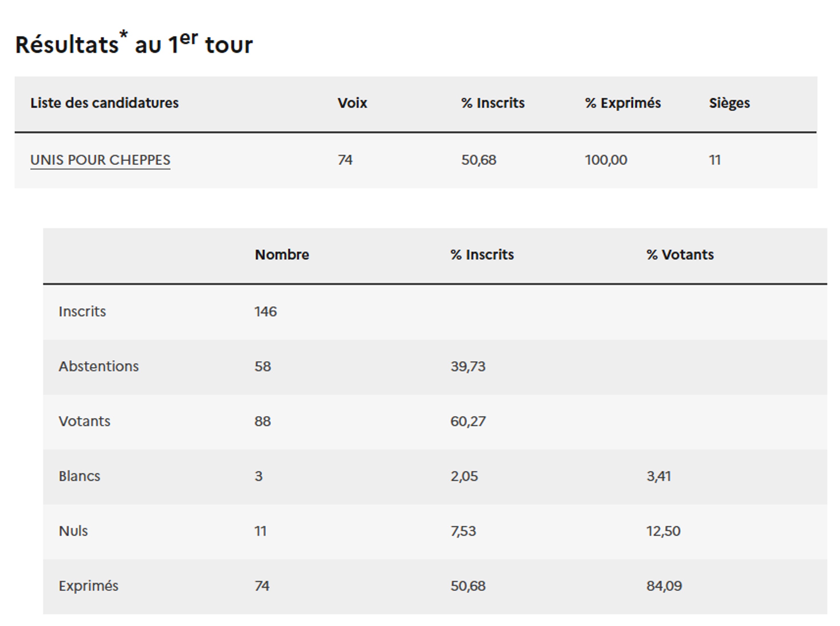840x626 pixels.
Task: Click the 84,09 percent votants value
Action: [x=664, y=586]
